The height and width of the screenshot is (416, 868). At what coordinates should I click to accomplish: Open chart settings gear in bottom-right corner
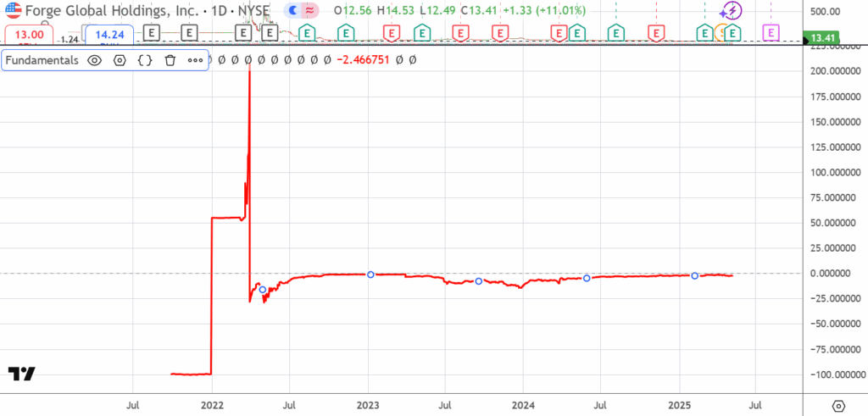pos(838,405)
